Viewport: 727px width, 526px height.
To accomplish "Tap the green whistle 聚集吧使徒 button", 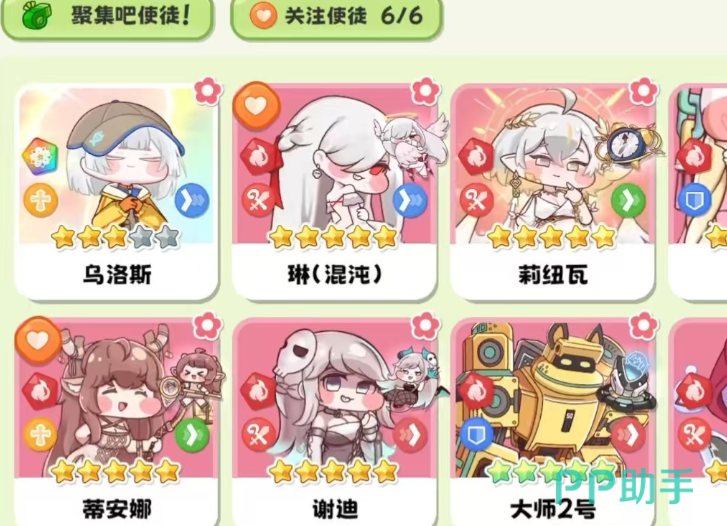I will (x=107, y=17).
